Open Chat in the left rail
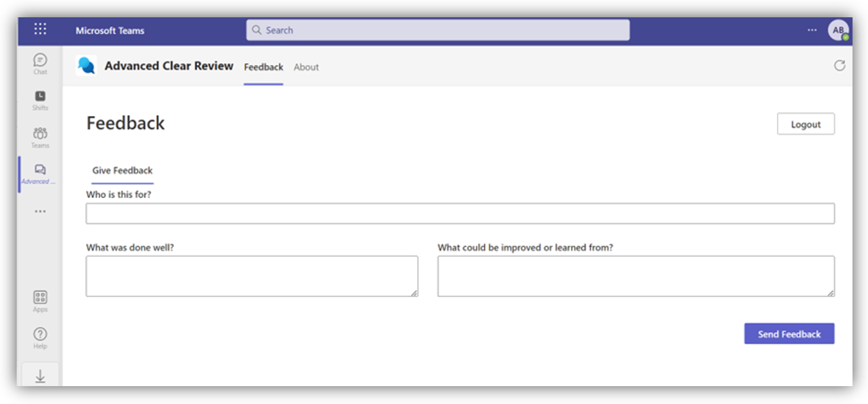868x404 pixels. (x=40, y=63)
